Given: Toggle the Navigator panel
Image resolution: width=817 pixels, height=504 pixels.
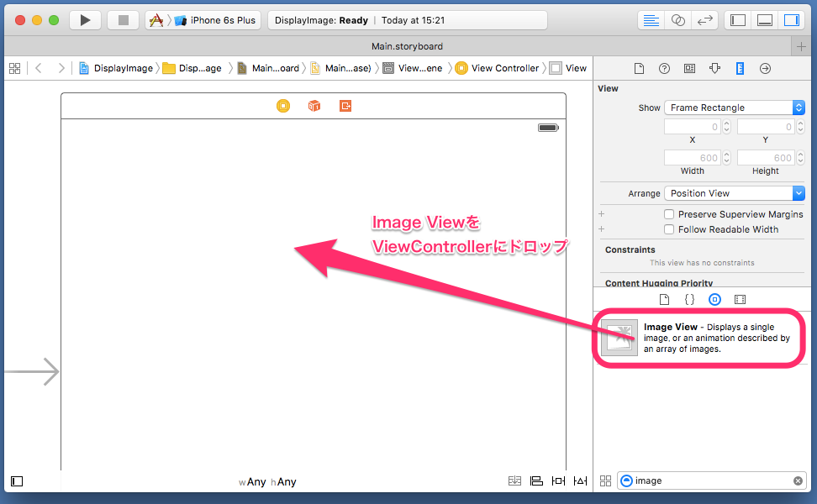Looking at the screenshot, I should [x=738, y=20].
